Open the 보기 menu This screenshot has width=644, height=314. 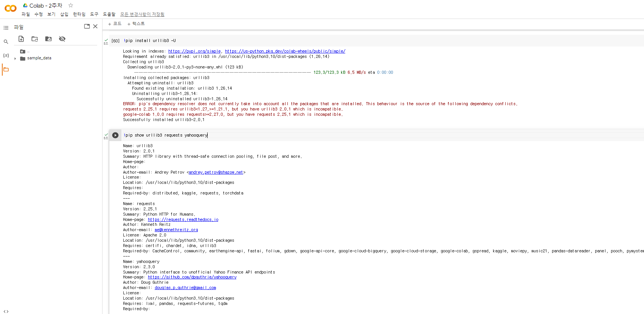click(x=51, y=14)
